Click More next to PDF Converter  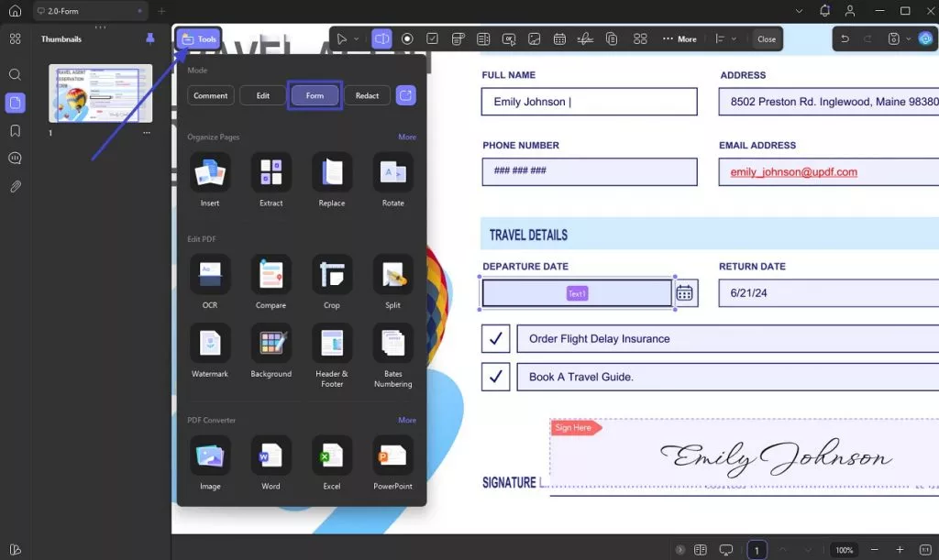(406, 420)
